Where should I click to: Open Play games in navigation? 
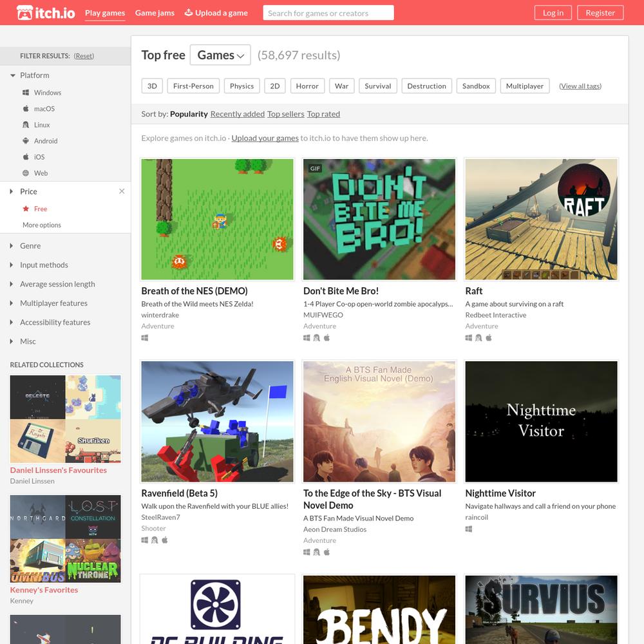pos(105,13)
